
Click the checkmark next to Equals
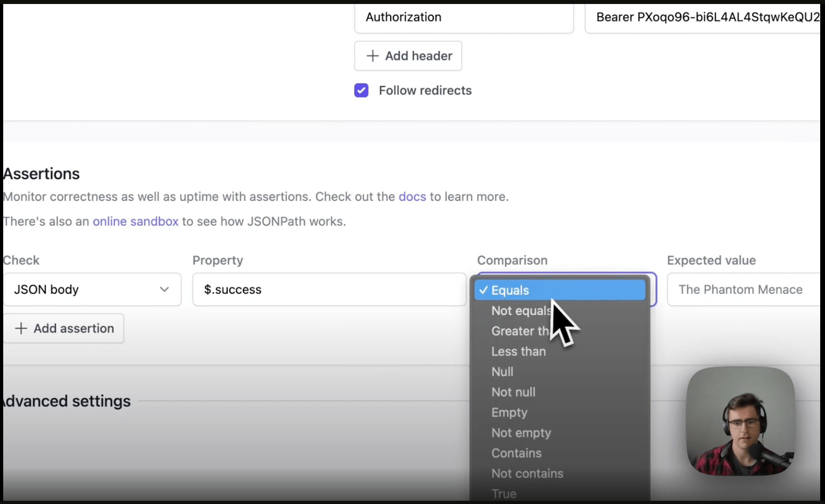coord(483,290)
